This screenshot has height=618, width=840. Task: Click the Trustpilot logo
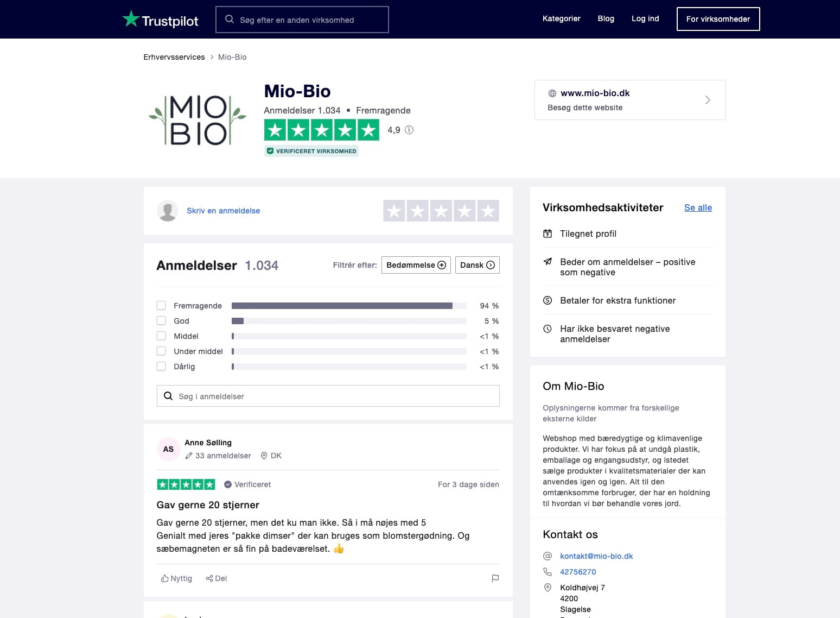[x=160, y=20]
